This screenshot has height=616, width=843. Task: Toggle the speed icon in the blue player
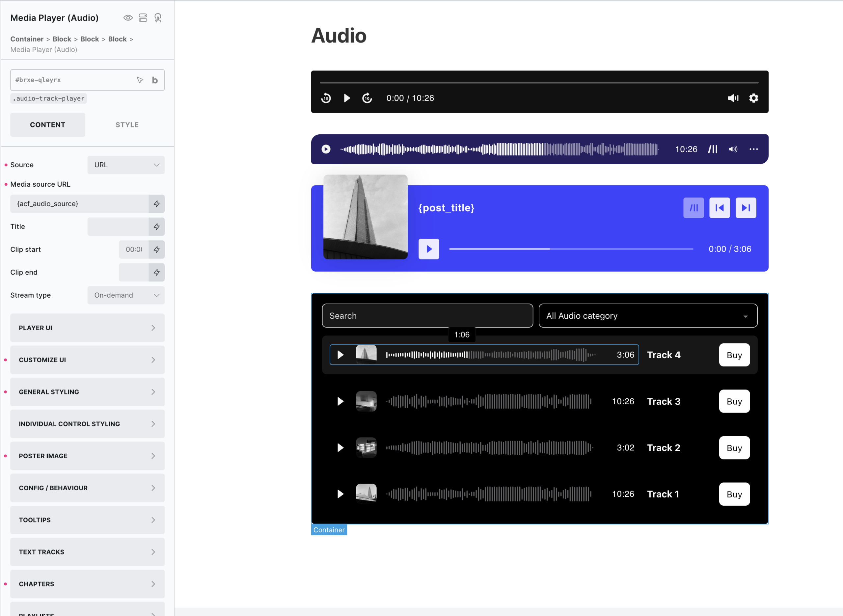(x=693, y=208)
